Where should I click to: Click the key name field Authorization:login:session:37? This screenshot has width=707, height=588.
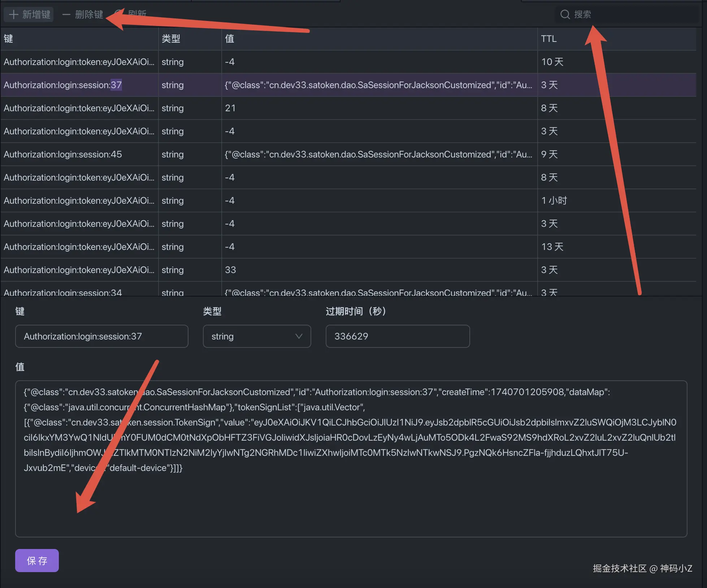click(x=101, y=336)
